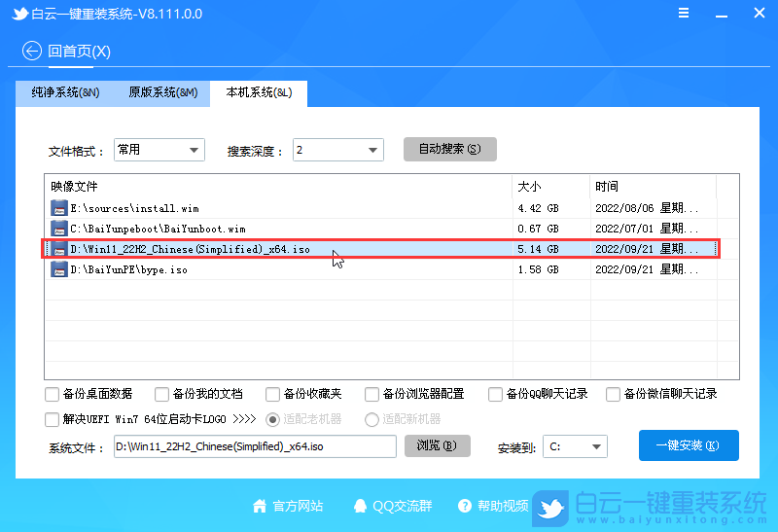Screen dimensions: 778x532
Task: Toggle 解决UEFI Win7 64位启动卡LOGO checkbox
Action: coord(52,419)
